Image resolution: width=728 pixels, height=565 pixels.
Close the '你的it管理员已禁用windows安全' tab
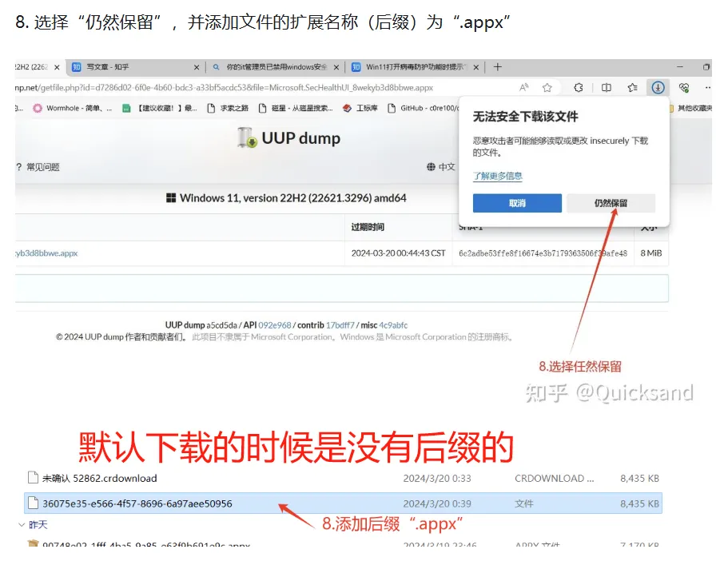[x=336, y=67]
